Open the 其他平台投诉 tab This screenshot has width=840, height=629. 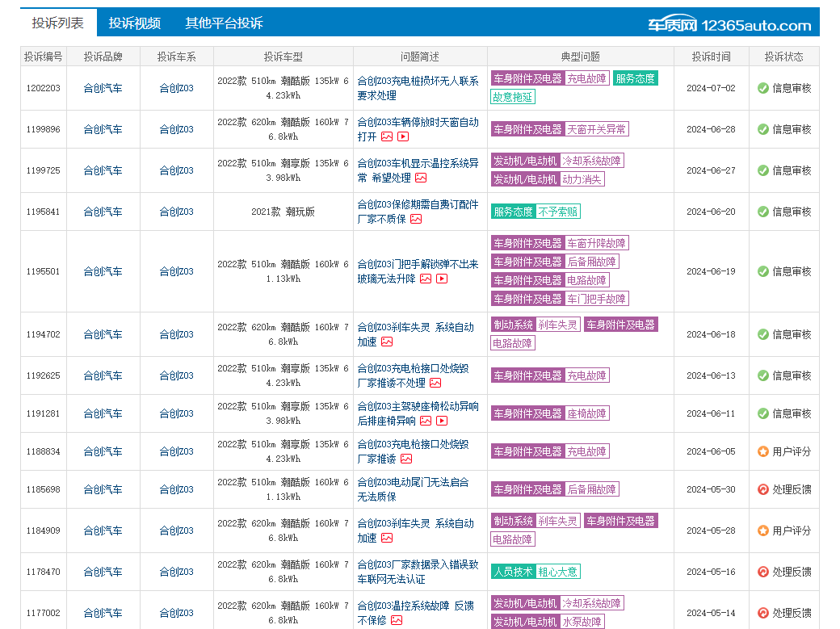coord(224,23)
